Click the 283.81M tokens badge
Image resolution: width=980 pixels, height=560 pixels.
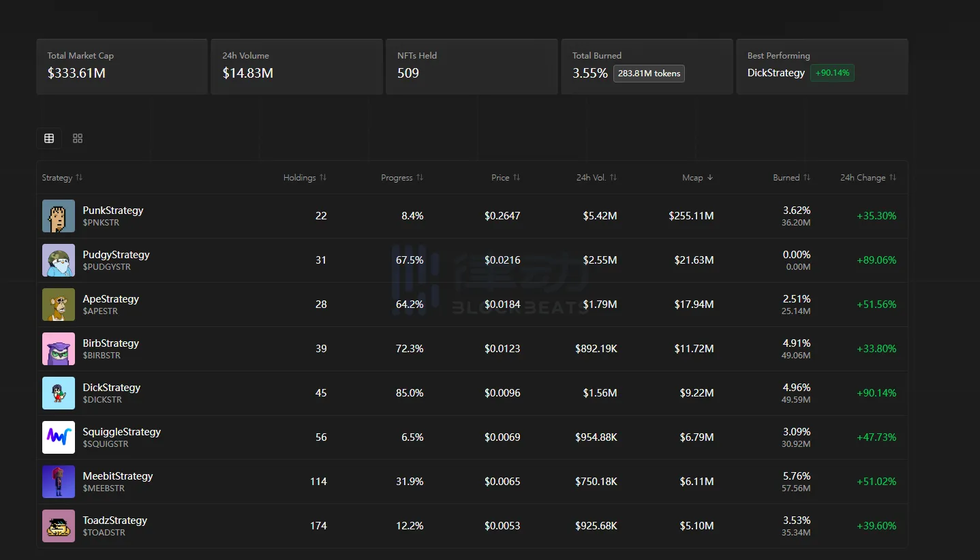pos(649,74)
